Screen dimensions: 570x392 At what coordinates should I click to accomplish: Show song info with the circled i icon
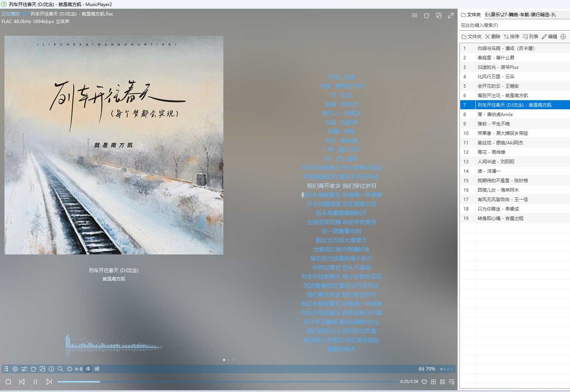pos(51,369)
